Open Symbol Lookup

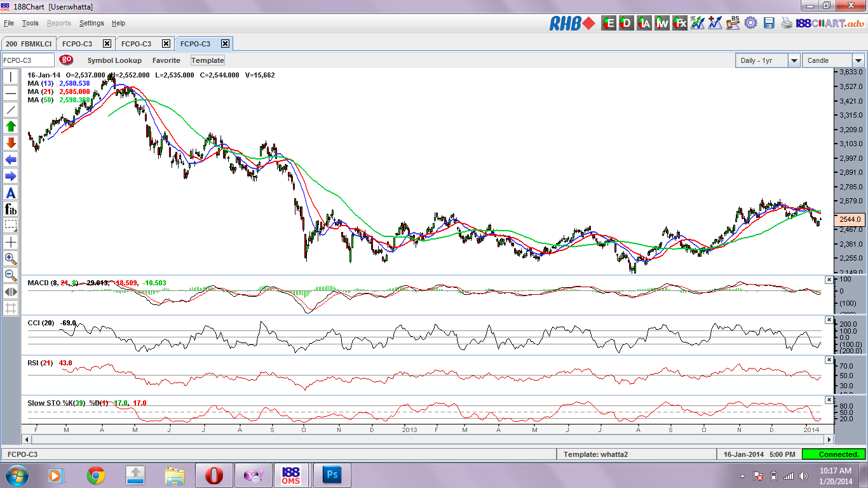(114, 60)
